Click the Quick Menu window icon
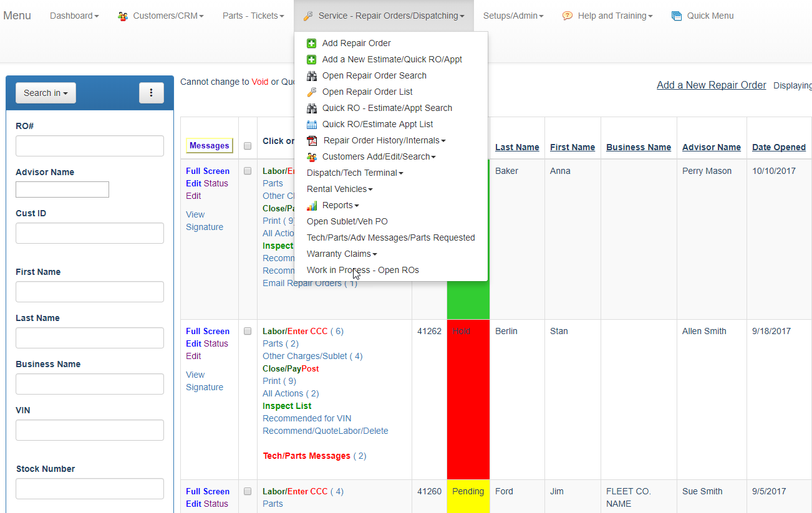 click(677, 16)
